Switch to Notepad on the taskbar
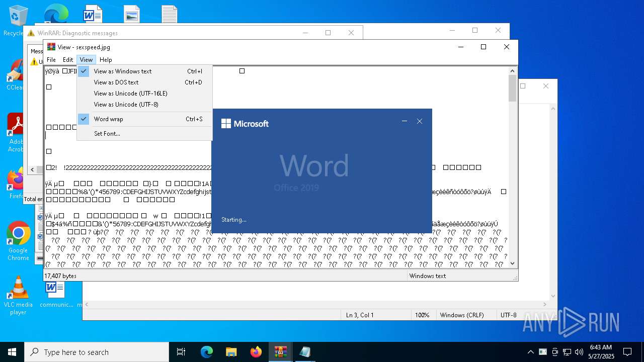This screenshot has width=644, height=362. pyautogui.click(x=305, y=352)
